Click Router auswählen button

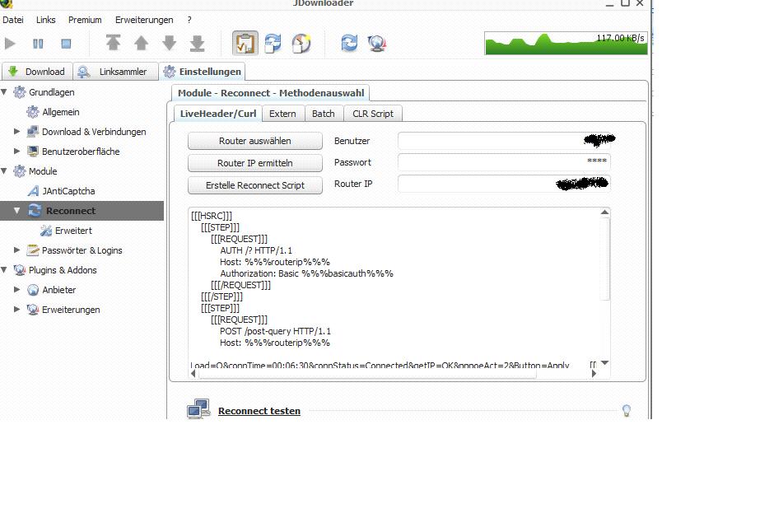point(255,141)
